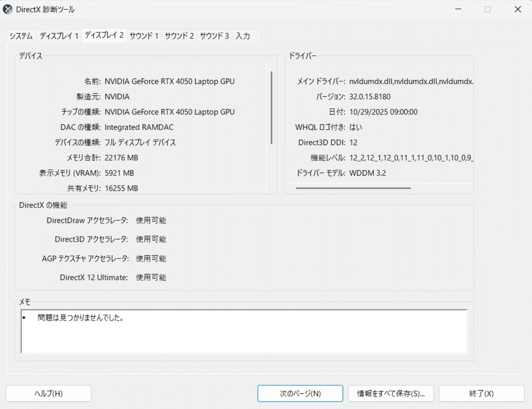Click the 機能レベル: label
Screen dimensions: 532x409
tap(329, 158)
